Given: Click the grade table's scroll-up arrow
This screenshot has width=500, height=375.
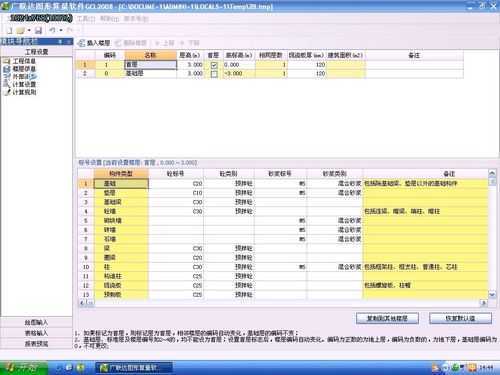Looking at the screenshot, I should coord(492,173).
